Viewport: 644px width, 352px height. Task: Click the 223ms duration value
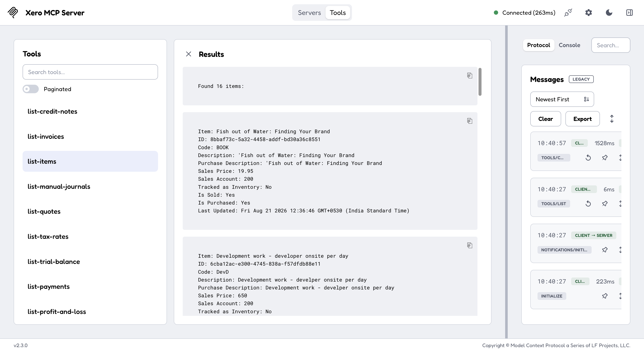(605, 282)
